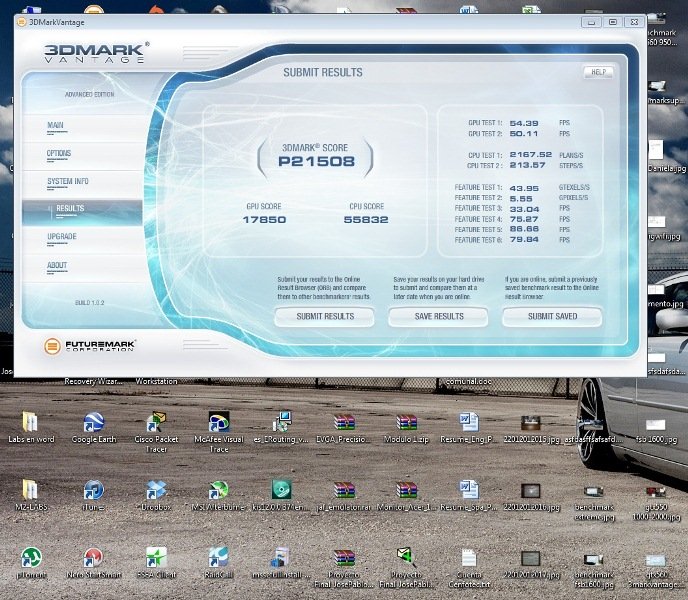Image resolution: width=688 pixels, height=600 pixels.
Task: Open Cisco Packet Tracer shortcut
Action: (156, 423)
